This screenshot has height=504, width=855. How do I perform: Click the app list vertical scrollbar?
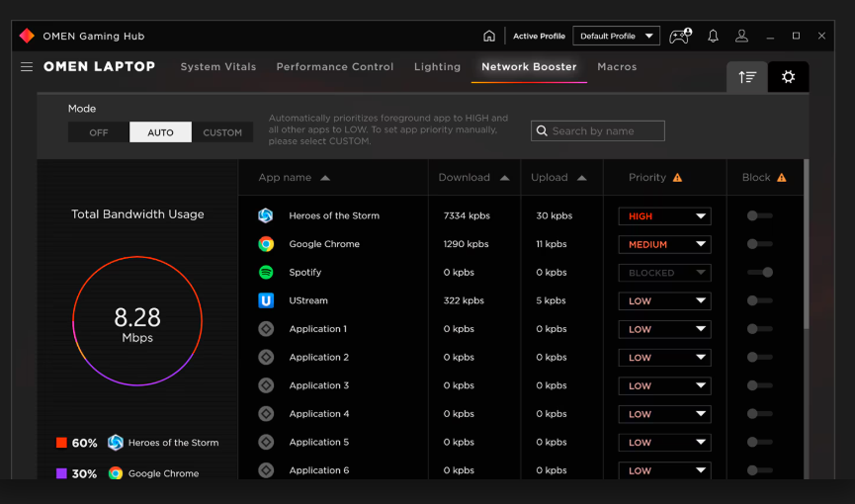[x=807, y=244]
